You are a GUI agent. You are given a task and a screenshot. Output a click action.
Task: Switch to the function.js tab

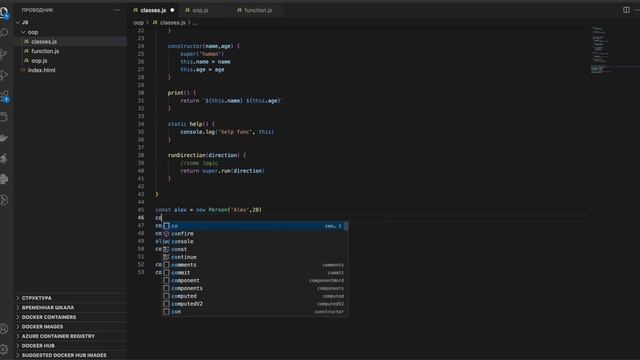tap(258, 10)
